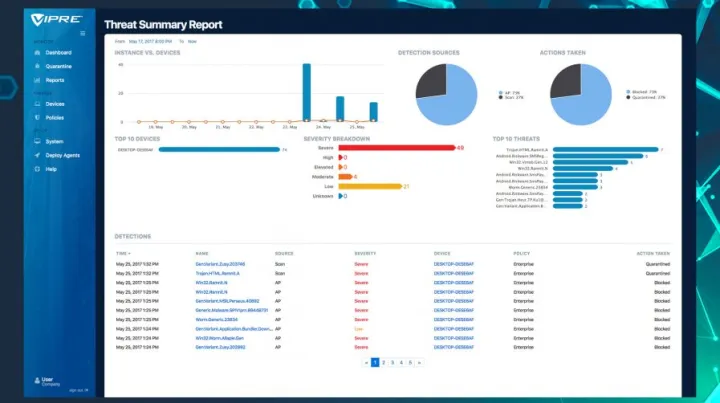Click the Policies shield icon
The height and width of the screenshot is (403, 720).
[35, 117]
